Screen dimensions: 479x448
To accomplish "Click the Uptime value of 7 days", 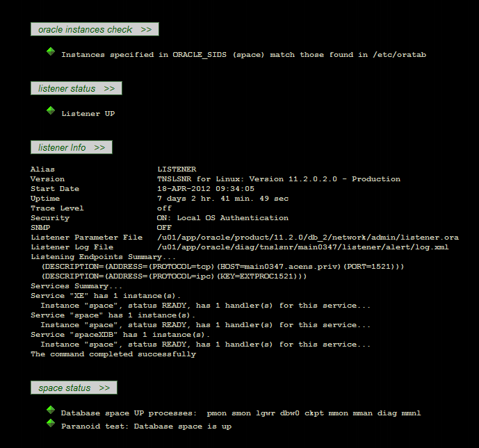I will click(x=222, y=199).
